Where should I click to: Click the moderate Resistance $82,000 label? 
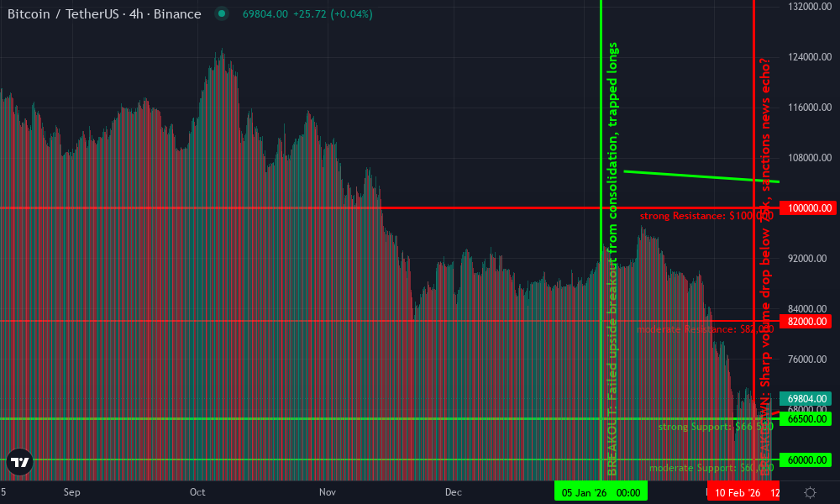point(706,329)
